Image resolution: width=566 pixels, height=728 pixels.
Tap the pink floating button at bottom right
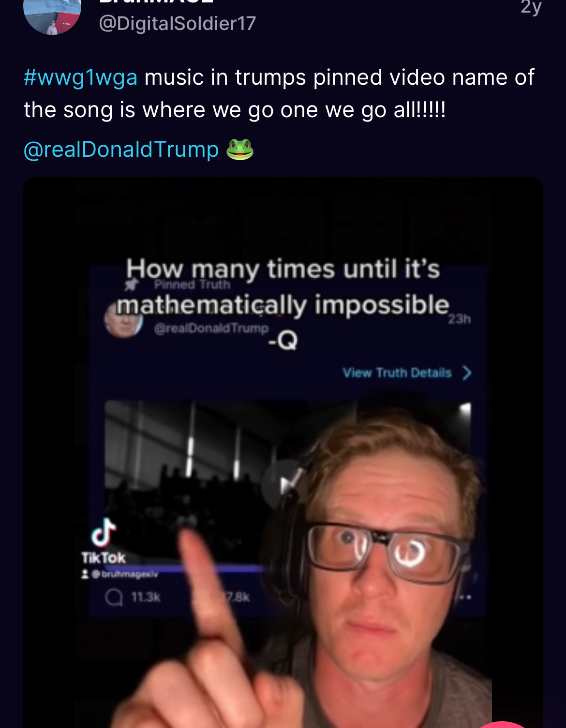coord(503,725)
